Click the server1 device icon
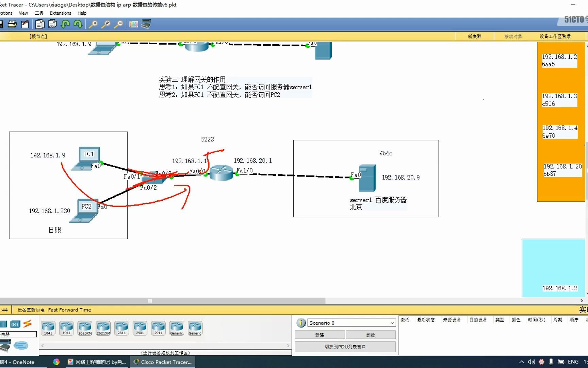 coord(367,178)
